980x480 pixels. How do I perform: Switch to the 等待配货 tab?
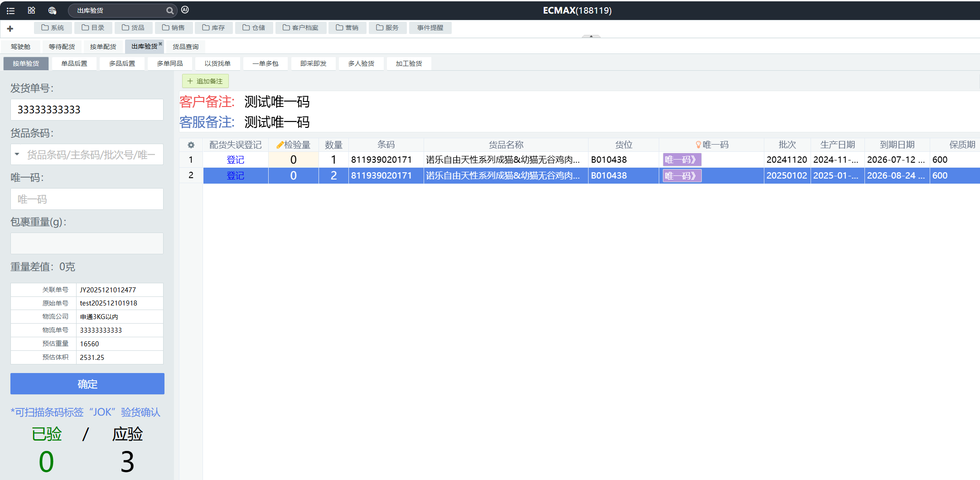pos(62,47)
